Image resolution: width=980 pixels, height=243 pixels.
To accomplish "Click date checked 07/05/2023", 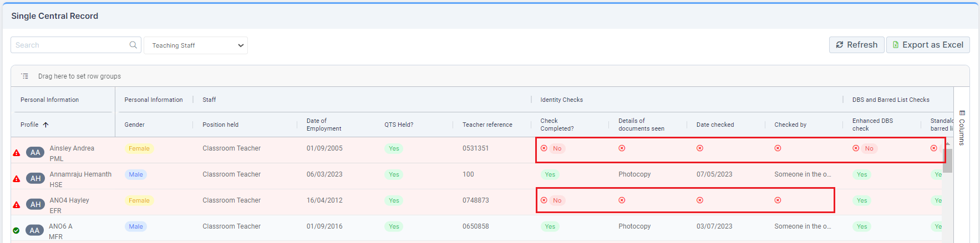I will click(x=714, y=174).
